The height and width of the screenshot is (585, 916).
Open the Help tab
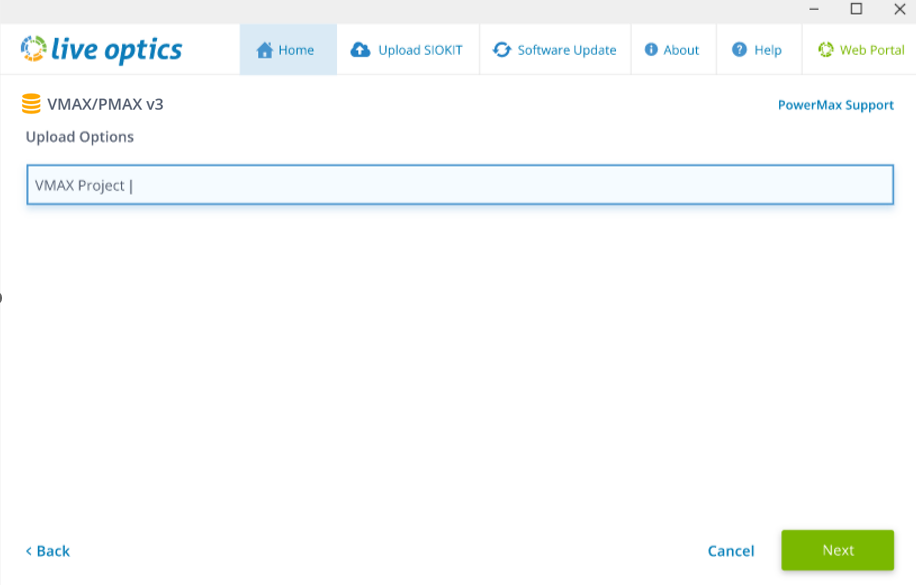point(759,50)
